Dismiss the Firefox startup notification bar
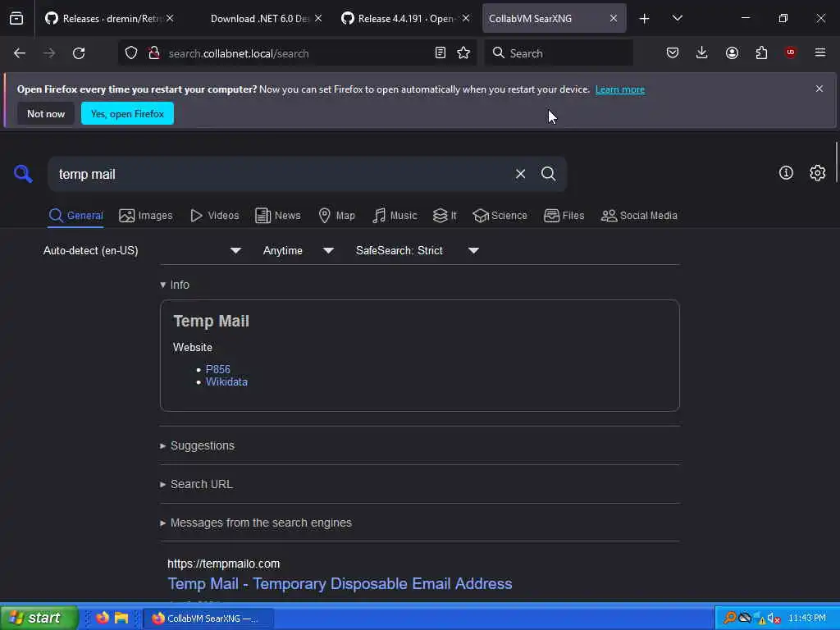The height and width of the screenshot is (630, 840). (x=819, y=89)
